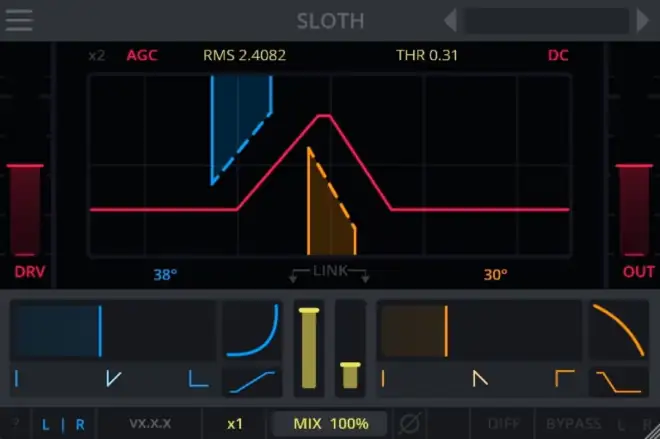Click the RMS 2.4082 readout
The width and height of the screenshot is (660, 439).
pyautogui.click(x=244, y=56)
